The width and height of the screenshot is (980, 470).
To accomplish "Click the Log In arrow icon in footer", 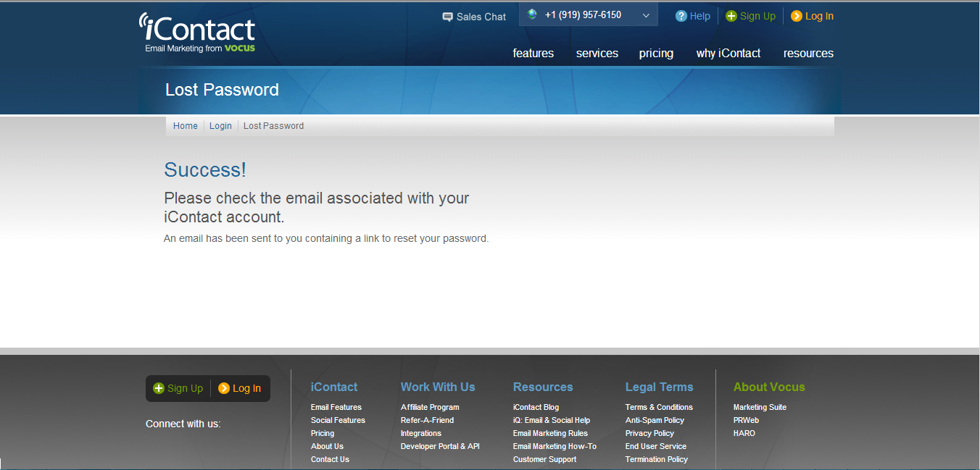I will point(225,388).
